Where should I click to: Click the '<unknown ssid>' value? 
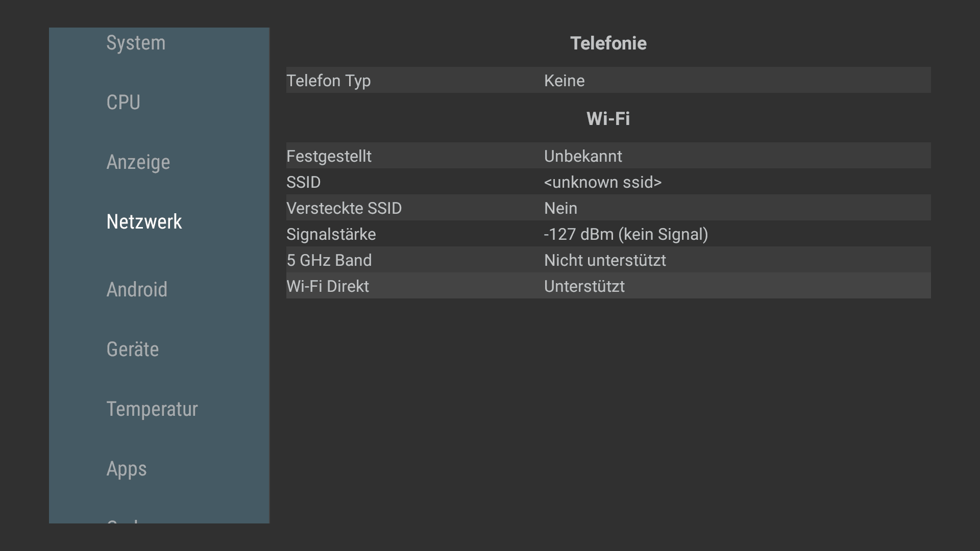point(603,182)
